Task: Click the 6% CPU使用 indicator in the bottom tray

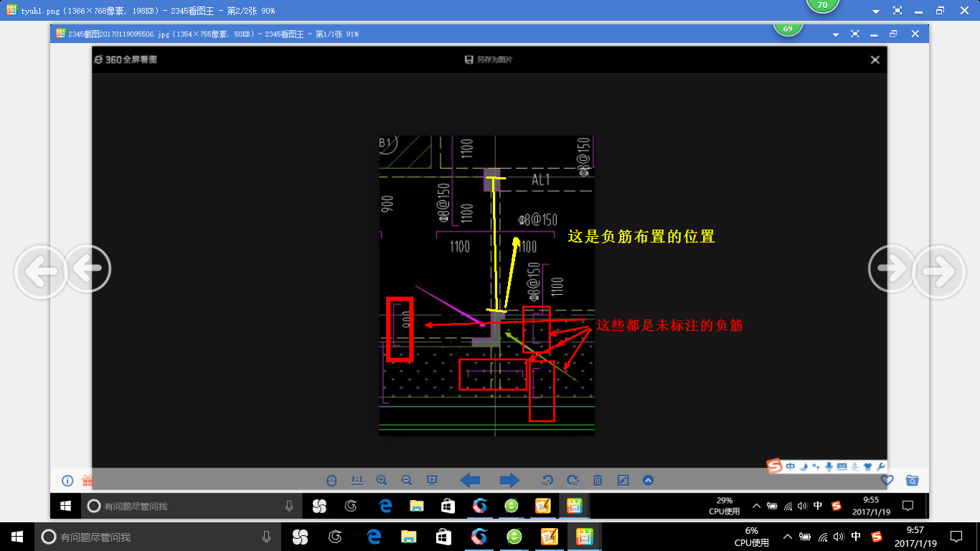Action: pyautogui.click(x=751, y=537)
